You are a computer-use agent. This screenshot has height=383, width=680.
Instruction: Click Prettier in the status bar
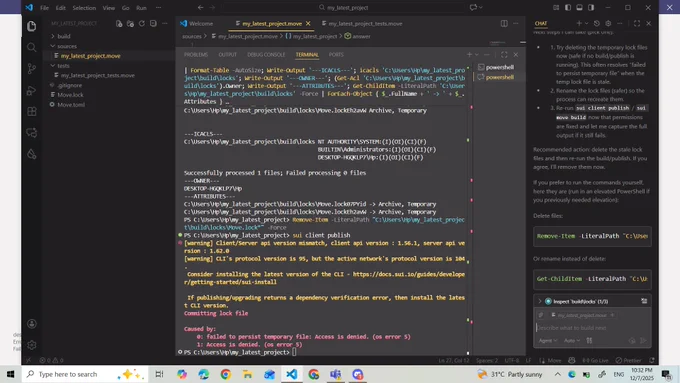click(628, 360)
